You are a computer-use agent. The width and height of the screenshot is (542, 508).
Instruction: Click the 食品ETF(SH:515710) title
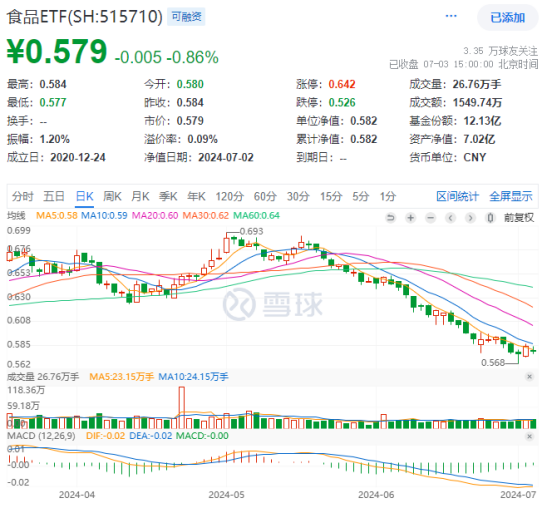[85, 17]
